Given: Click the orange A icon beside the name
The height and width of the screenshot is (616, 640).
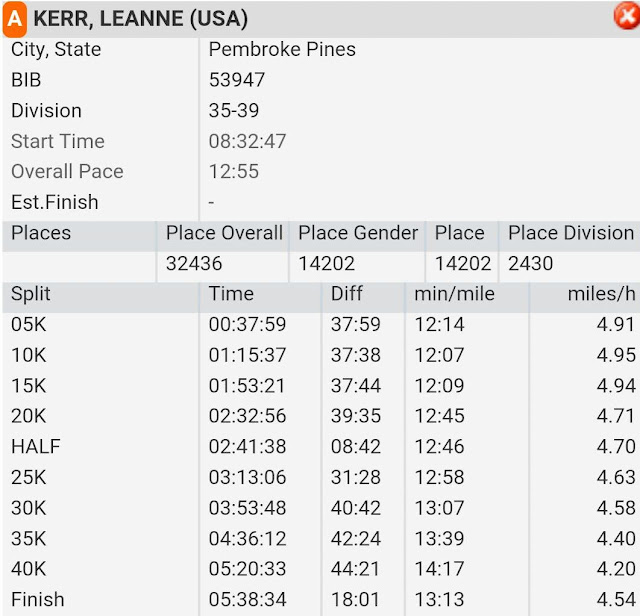Looking at the screenshot, I should tap(15, 19).
